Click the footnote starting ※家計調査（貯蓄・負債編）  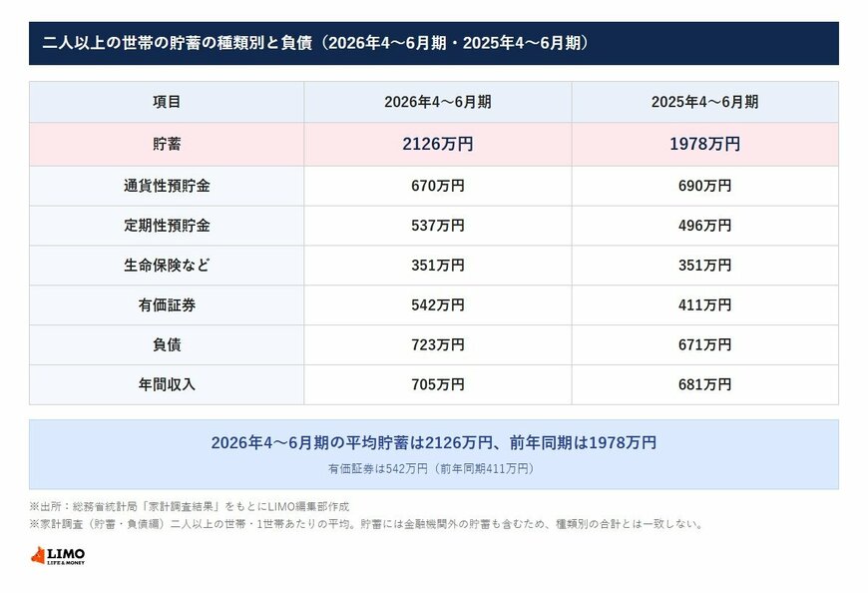(x=366, y=524)
